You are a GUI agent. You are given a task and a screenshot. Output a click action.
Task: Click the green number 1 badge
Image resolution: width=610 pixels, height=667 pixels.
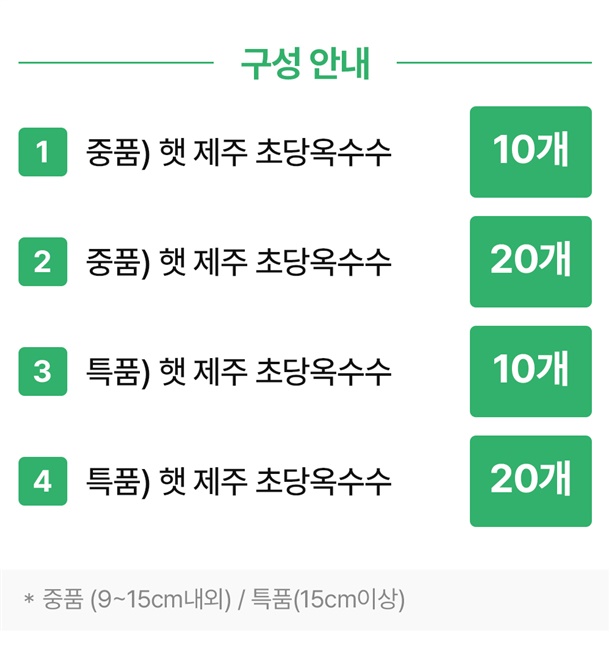click(x=43, y=152)
